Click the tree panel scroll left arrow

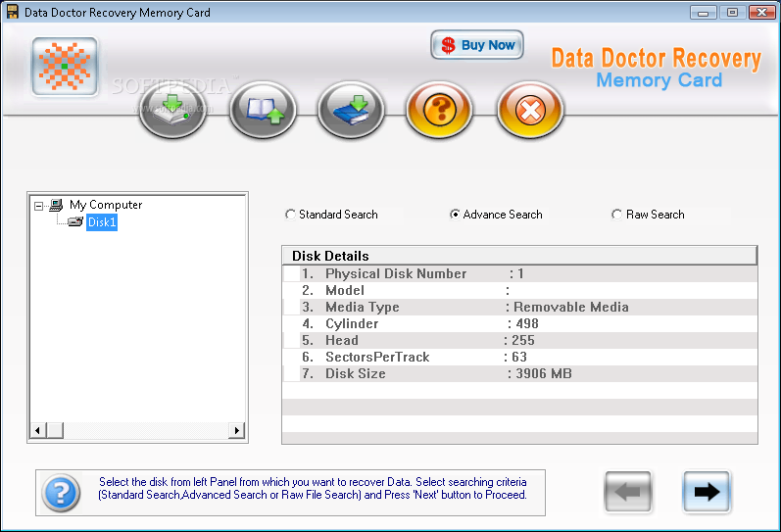[x=38, y=430]
